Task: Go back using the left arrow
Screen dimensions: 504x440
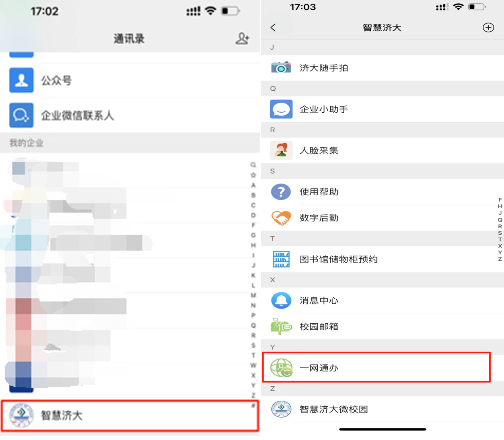Action: tap(273, 27)
